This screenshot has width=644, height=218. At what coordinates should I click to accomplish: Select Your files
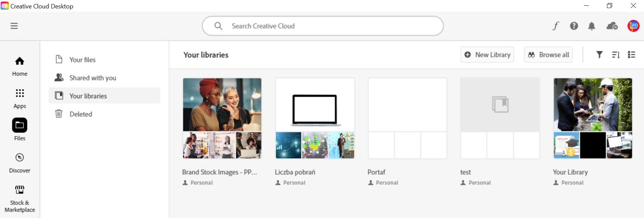(x=104, y=59)
